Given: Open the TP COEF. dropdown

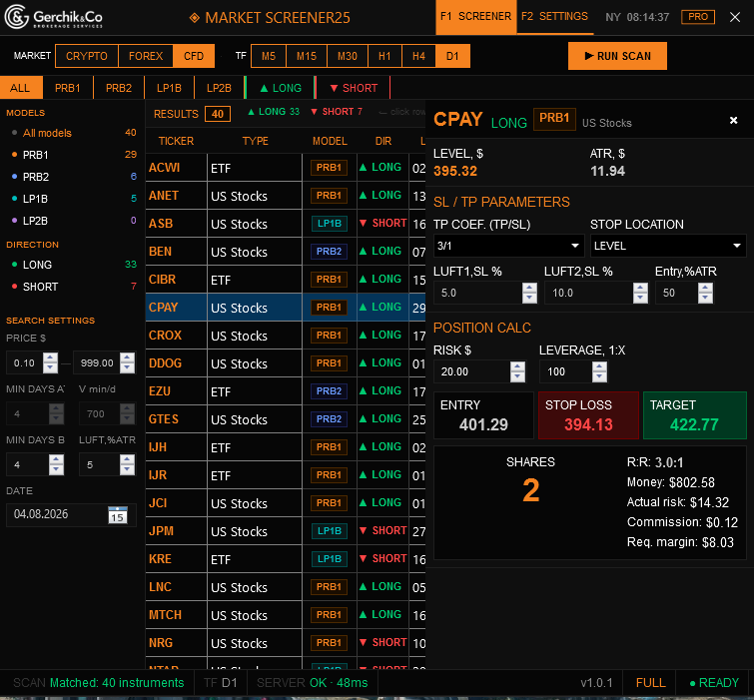Looking at the screenshot, I should tap(508, 246).
